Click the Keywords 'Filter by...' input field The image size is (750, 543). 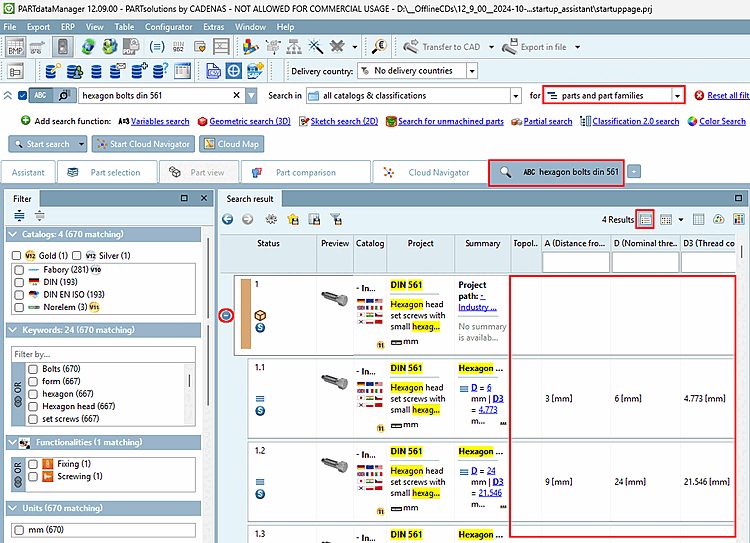(x=103, y=355)
